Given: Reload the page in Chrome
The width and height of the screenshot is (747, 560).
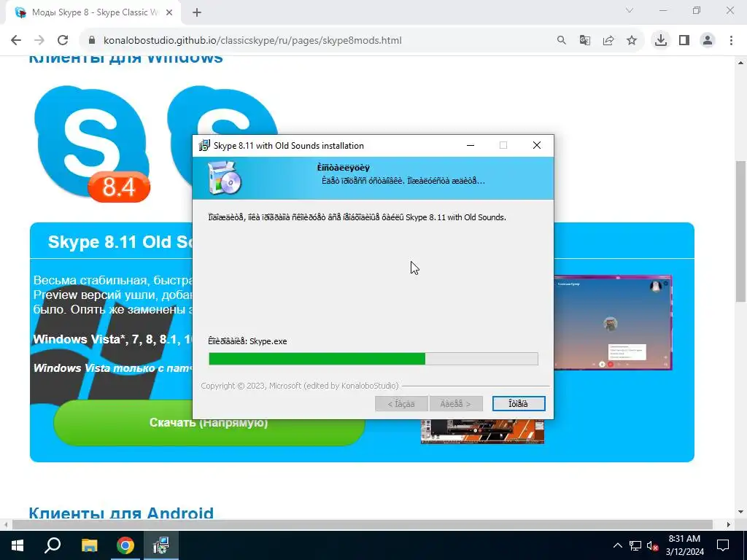Looking at the screenshot, I should click(x=63, y=41).
